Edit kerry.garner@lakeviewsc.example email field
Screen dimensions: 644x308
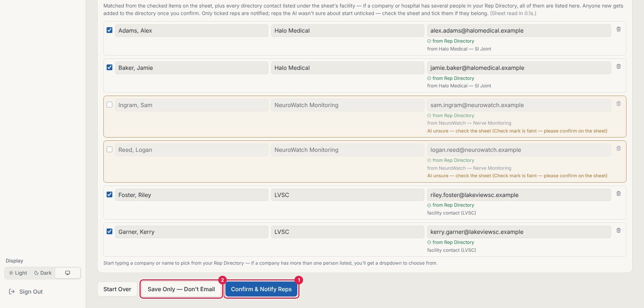(x=519, y=232)
